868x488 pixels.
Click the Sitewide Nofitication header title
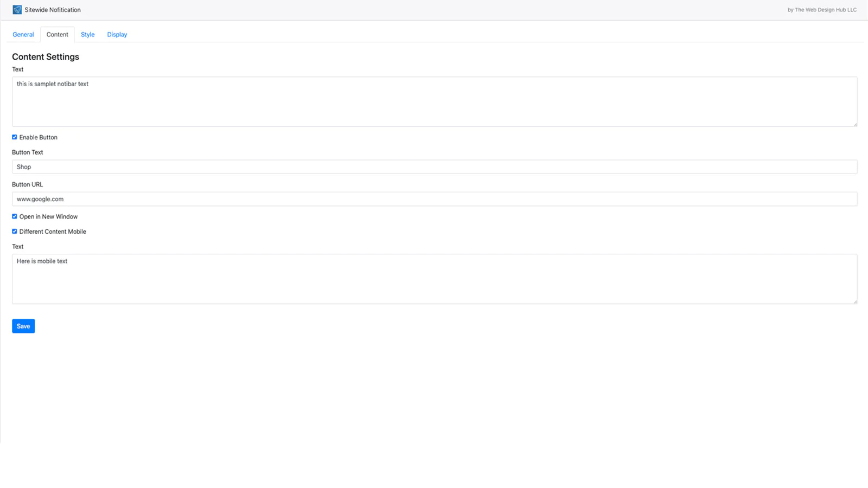[x=53, y=10]
